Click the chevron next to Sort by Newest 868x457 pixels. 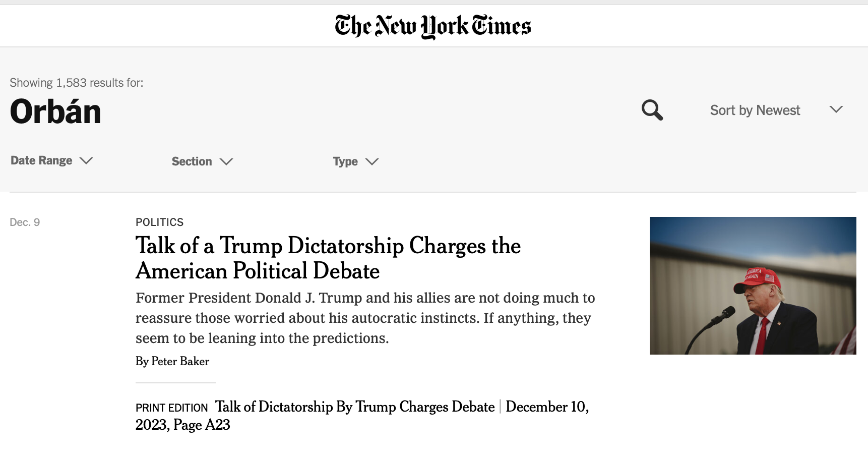coord(836,109)
